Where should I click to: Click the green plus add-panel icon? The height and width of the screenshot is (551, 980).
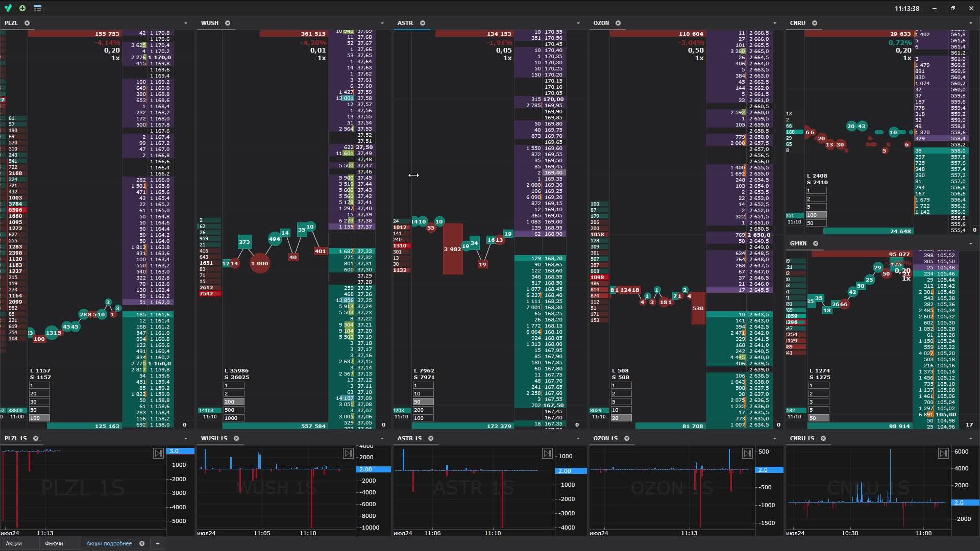[22, 8]
